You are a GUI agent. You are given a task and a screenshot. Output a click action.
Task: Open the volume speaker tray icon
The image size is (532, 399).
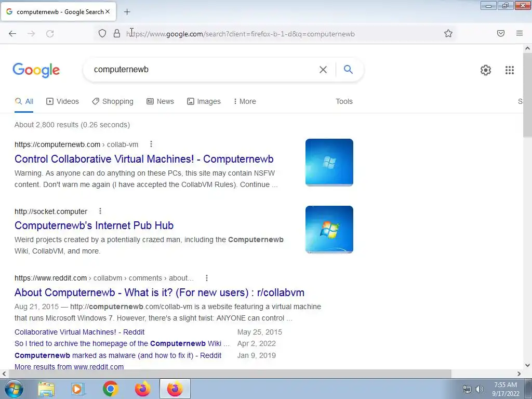coord(480,389)
